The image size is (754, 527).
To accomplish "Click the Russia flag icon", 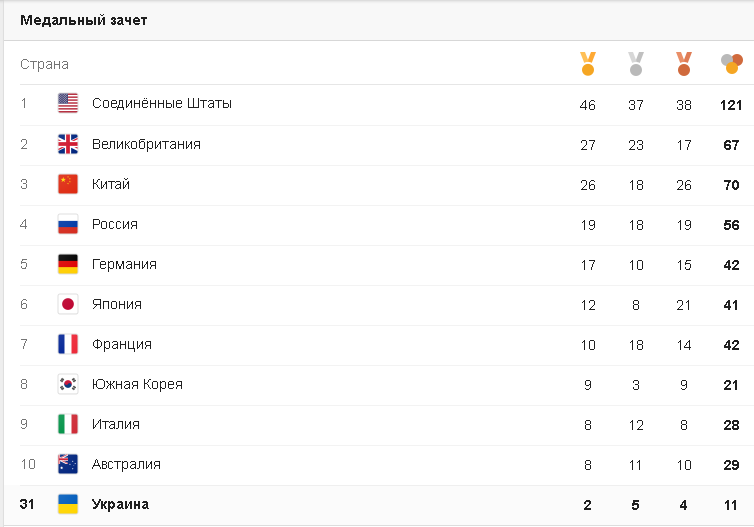I will 68,224.
